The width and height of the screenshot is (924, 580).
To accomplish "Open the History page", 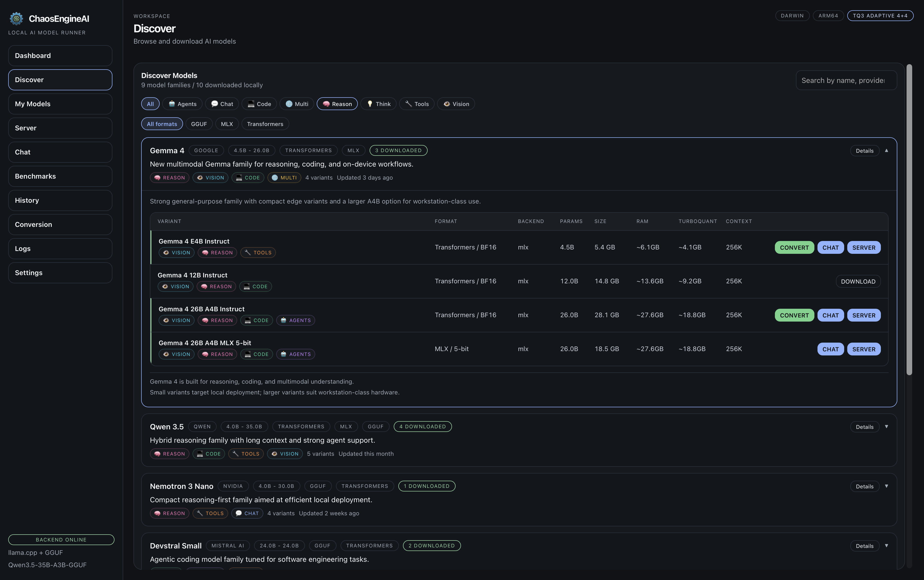I will tap(60, 201).
